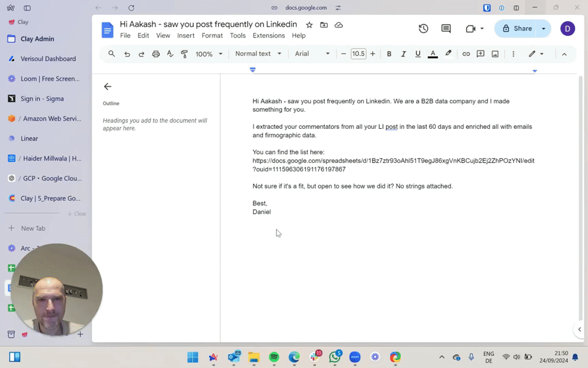Toggle italic formatting
This screenshot has width=588, height=368.
coord(403,54)
